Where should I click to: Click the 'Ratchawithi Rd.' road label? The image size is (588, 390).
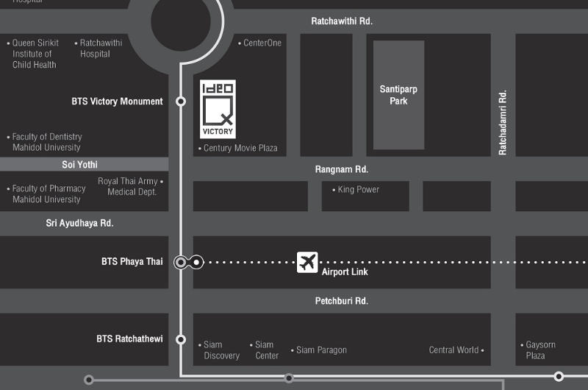click(342, 21)
